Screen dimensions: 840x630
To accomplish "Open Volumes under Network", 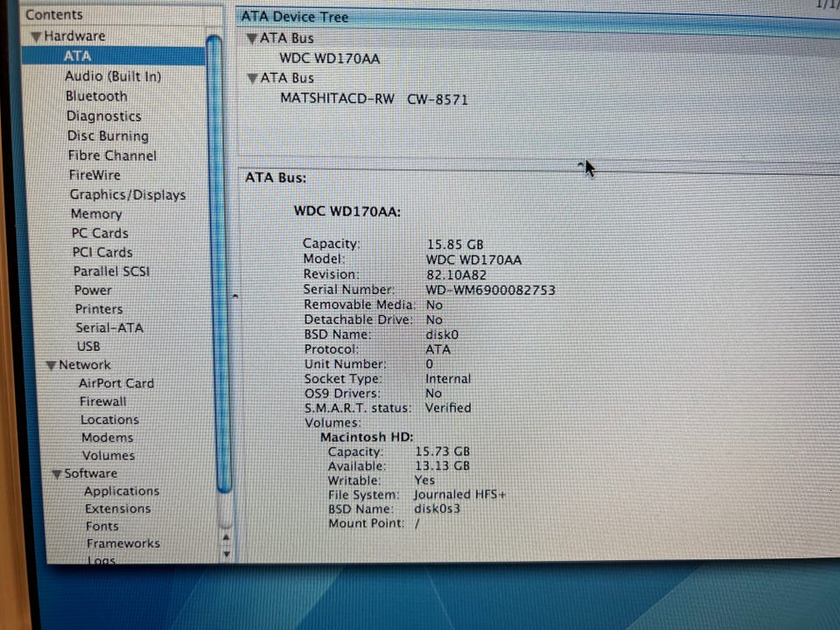I will [x=108, y=455].
